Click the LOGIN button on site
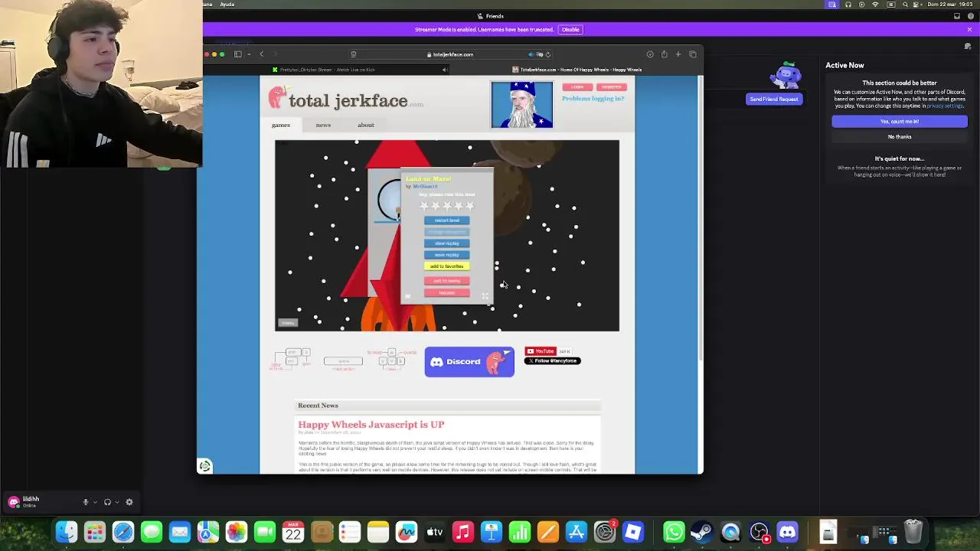 (x=577, y=86)
